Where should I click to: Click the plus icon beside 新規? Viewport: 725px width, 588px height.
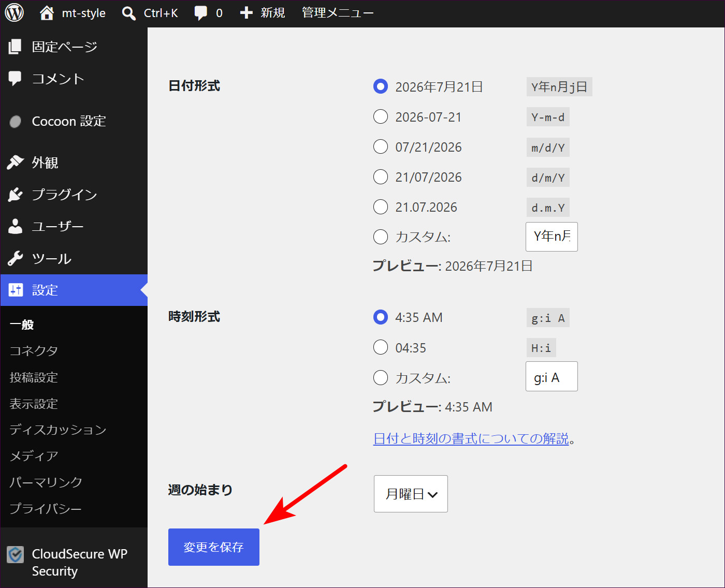(x=247, y=12)
